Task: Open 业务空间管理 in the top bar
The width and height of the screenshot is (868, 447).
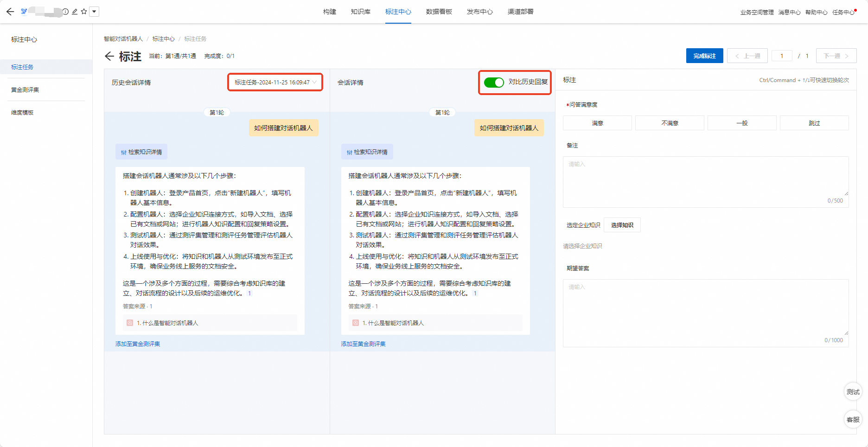Action: (x=757, y=13)
